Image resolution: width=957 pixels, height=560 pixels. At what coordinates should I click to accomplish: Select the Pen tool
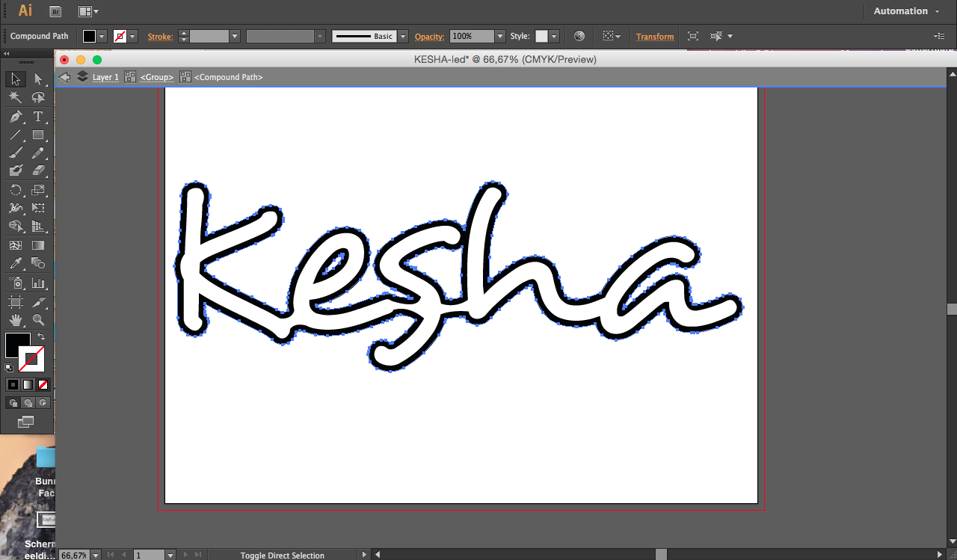click(15, 117)
